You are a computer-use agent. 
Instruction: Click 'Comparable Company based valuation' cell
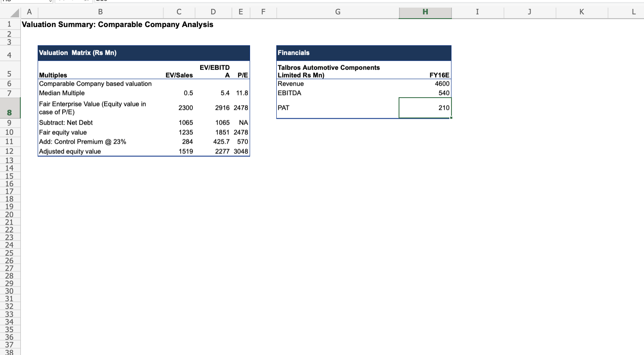pyautogui.click(x=101, y=84)
